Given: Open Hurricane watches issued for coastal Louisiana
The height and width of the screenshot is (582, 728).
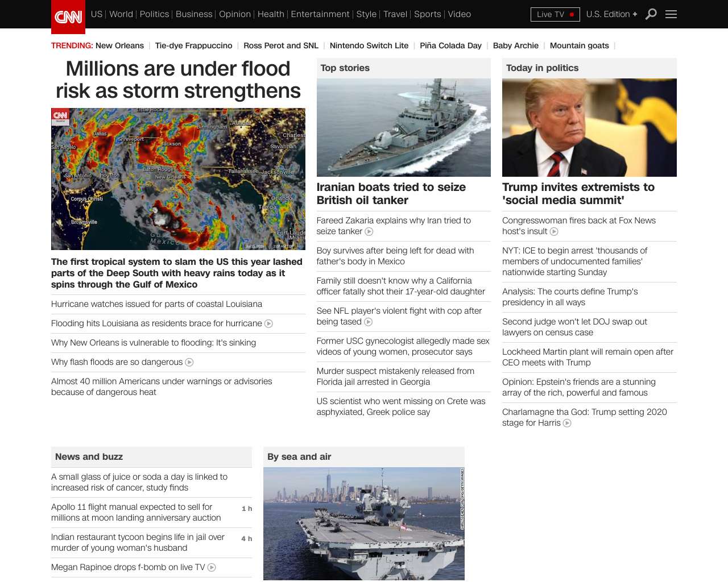Looking at the screenshot, I should tap(156, 304).
